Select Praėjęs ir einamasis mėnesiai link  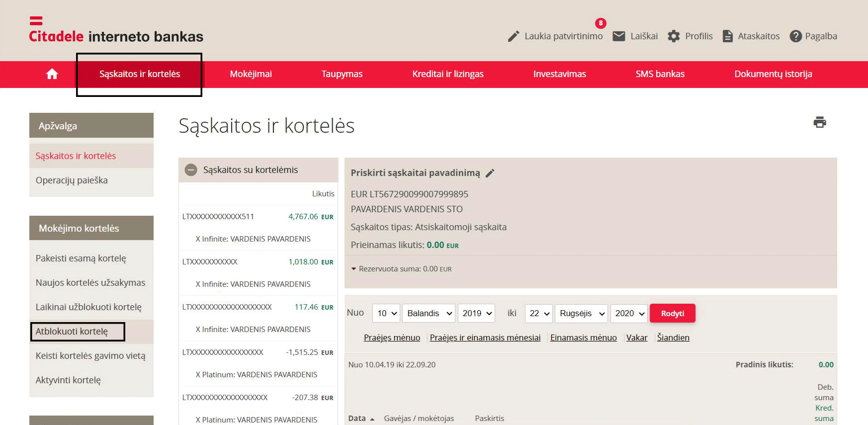coord(485,338)
